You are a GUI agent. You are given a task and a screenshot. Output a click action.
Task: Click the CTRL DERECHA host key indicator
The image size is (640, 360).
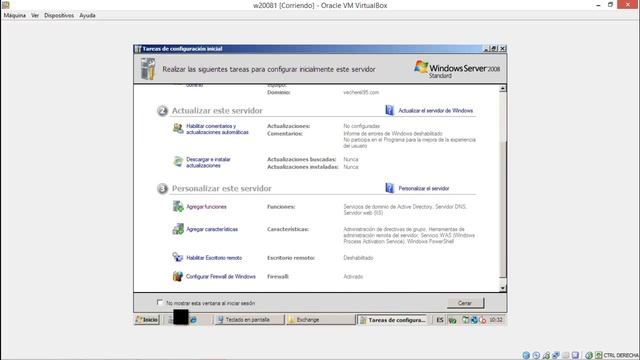coord(621,356)
